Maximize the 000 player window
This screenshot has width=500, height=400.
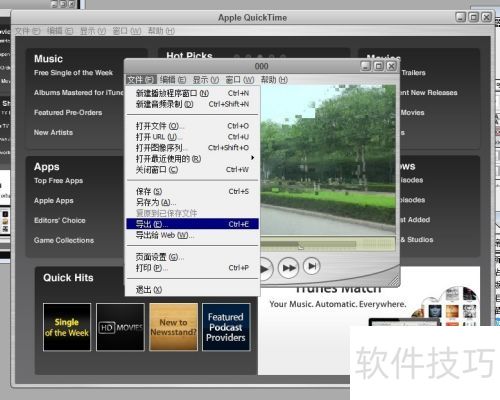(378, 66)
